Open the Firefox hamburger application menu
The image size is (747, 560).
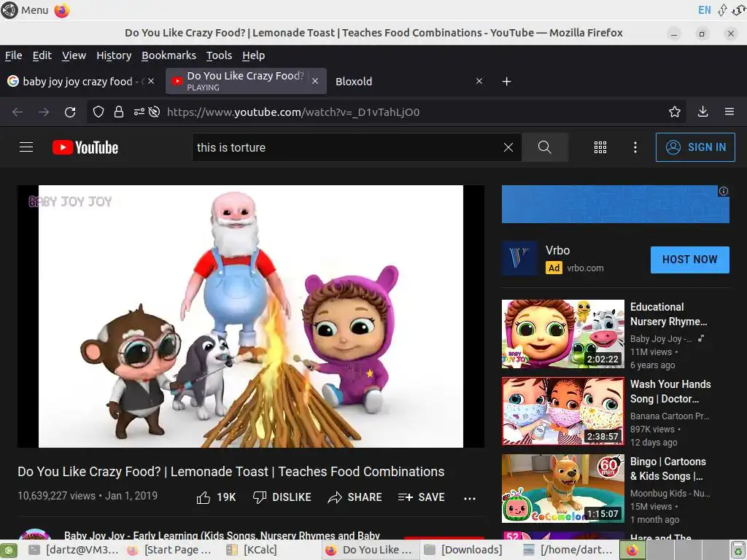tap(729, 112)
